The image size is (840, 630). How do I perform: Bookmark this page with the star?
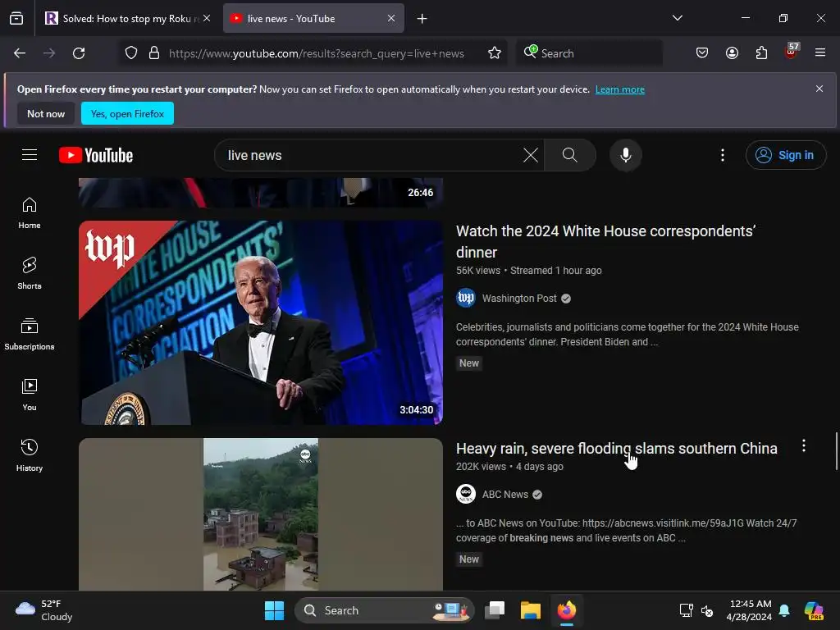(495, 53)
